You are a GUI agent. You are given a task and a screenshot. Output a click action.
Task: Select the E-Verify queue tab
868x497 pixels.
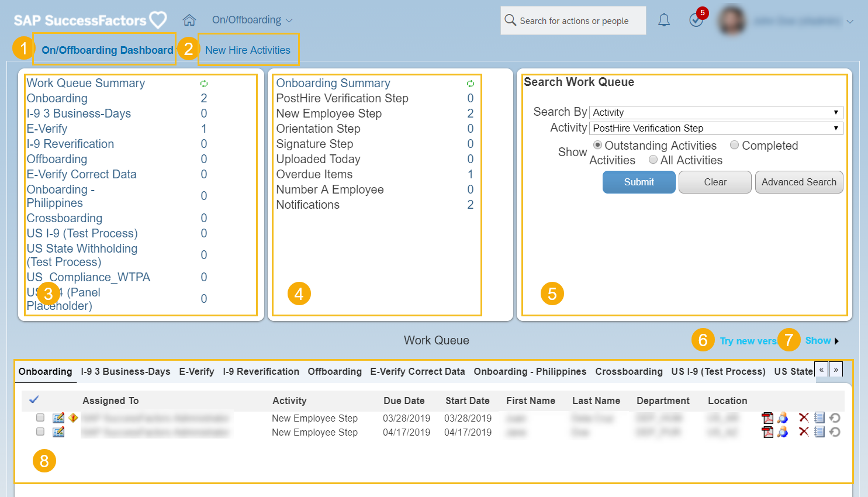point(196,371)
